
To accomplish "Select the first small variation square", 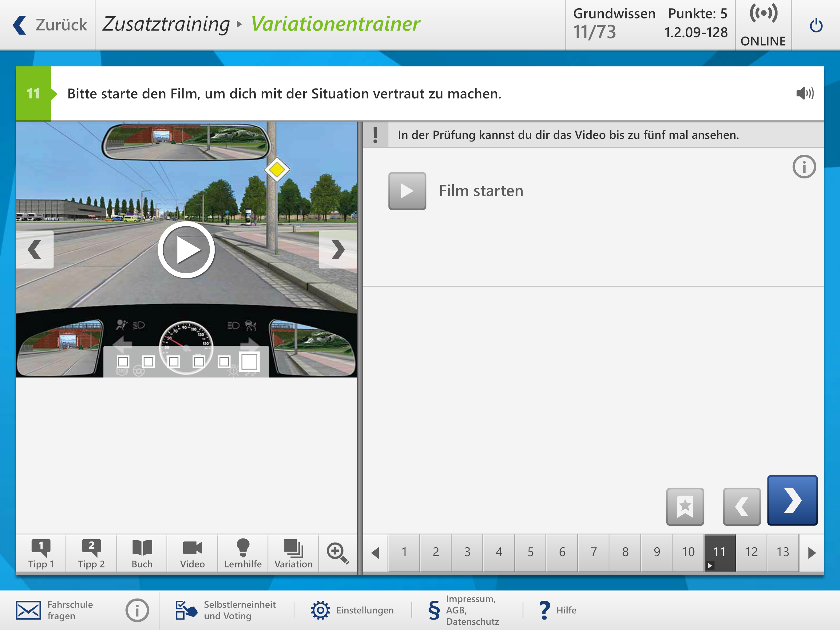I will (123, 361).
